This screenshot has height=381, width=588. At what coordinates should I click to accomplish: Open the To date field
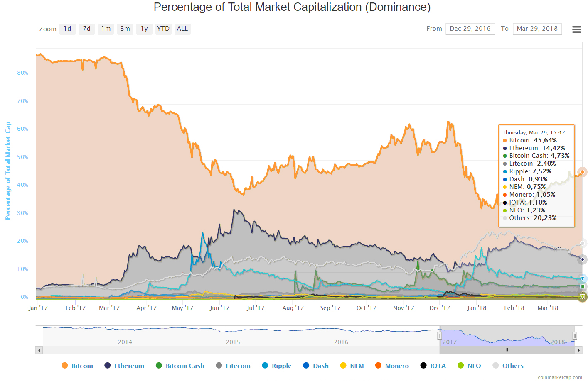point(537,29)
